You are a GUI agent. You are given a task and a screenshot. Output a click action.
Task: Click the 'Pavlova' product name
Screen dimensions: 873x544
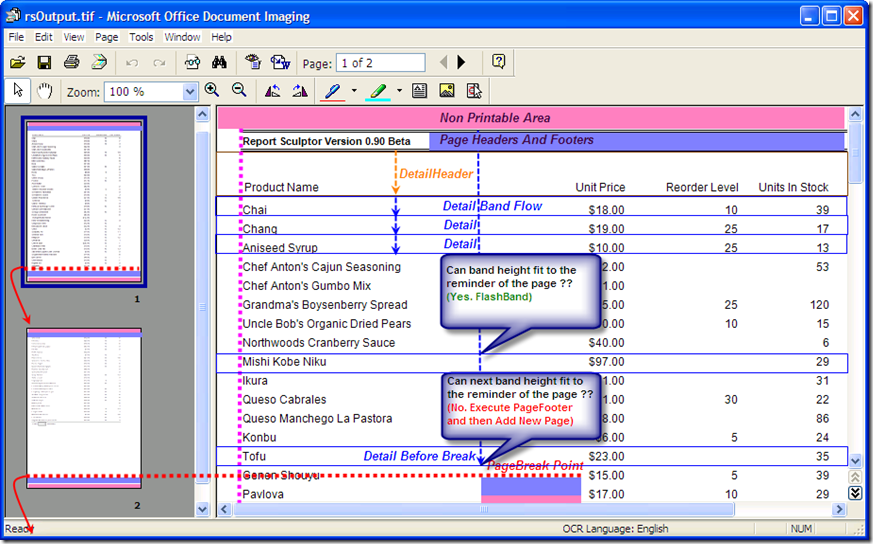coord(261,494)
